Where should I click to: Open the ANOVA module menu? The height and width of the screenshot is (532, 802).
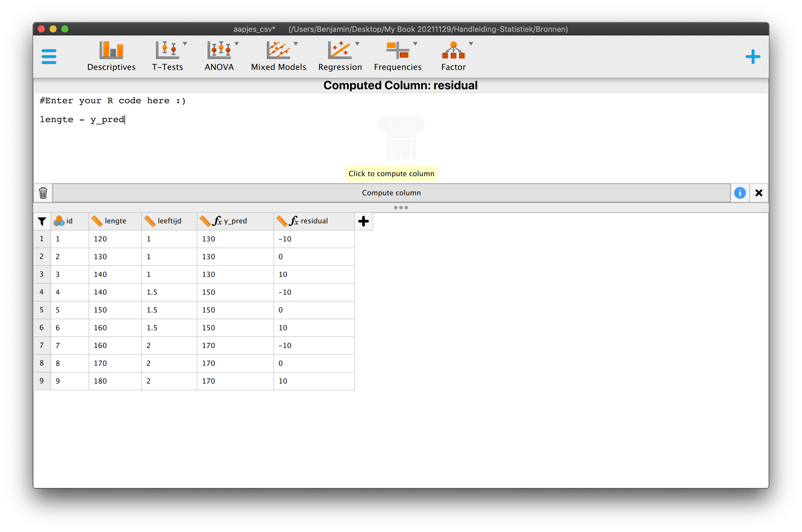(x=219, y=56)
